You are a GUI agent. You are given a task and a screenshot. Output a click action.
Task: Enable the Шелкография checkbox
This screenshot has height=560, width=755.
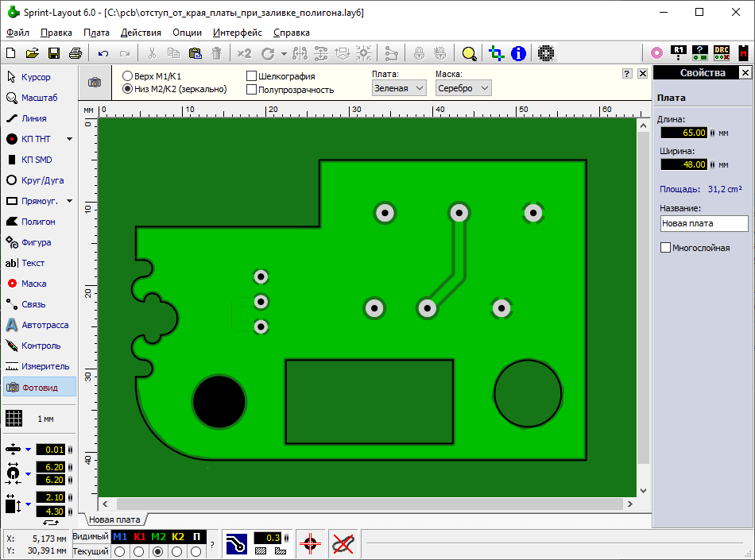click(x=251, y=76)
